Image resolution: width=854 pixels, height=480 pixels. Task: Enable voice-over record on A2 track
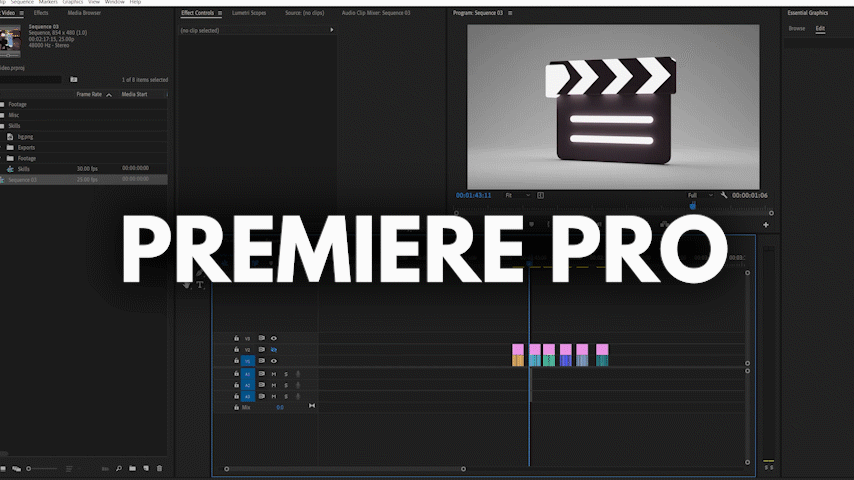(x=298, y=385)
